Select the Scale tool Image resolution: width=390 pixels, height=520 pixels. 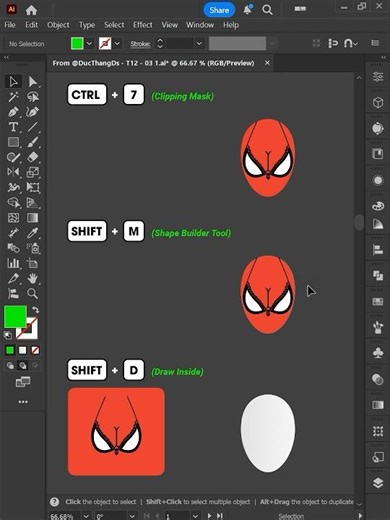(x=33, y=172)
